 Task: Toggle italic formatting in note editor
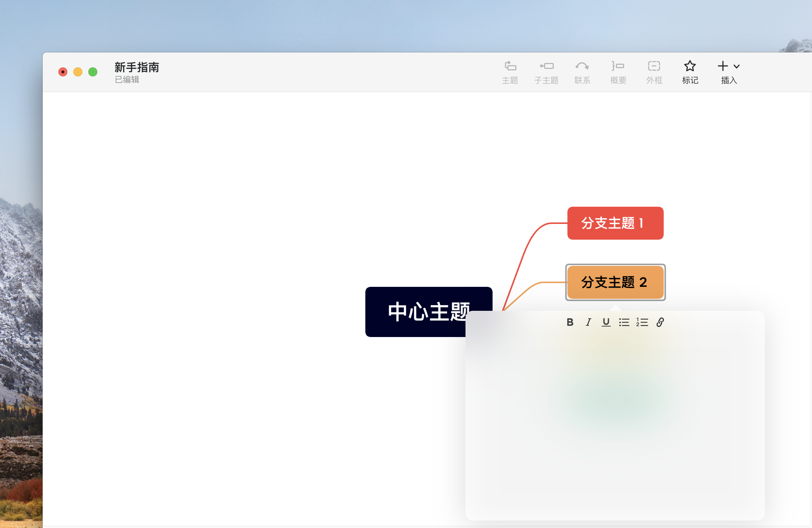[588, 322]
